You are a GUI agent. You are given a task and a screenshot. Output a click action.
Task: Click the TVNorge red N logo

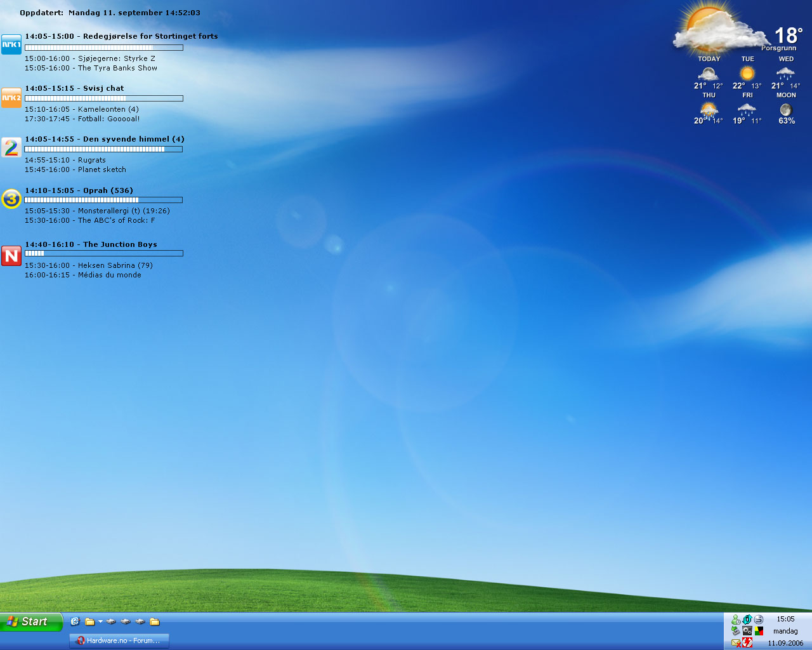point(11,256)
